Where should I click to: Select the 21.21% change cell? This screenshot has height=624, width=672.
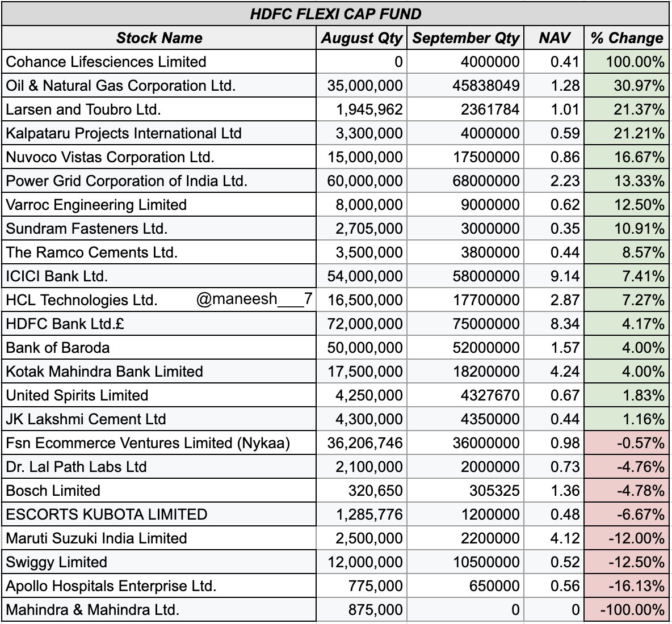click(x=627, y=133)
